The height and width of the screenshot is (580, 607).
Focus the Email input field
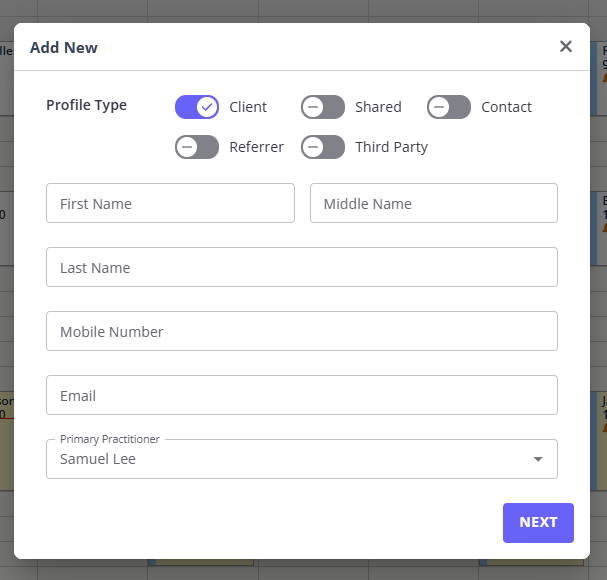click(301, 395)
